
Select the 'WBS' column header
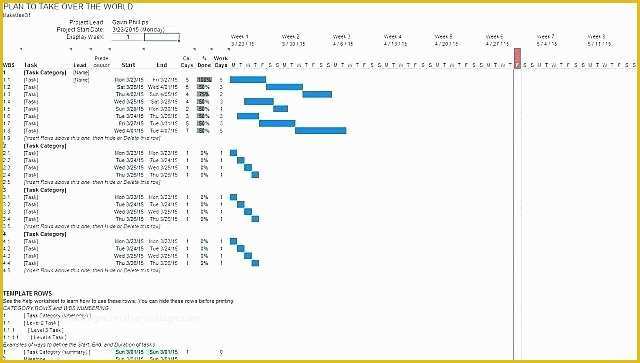point(9,65)
